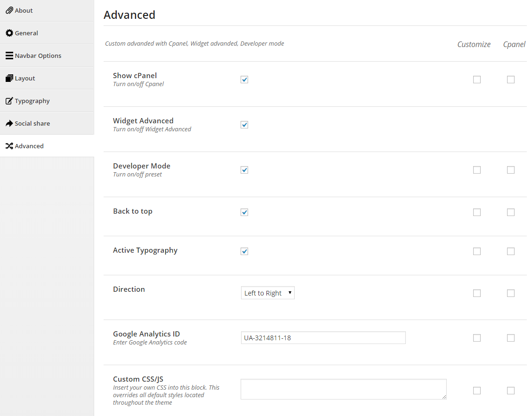
Task: Go to the Layout tab
Action: [x=47, y=78]
